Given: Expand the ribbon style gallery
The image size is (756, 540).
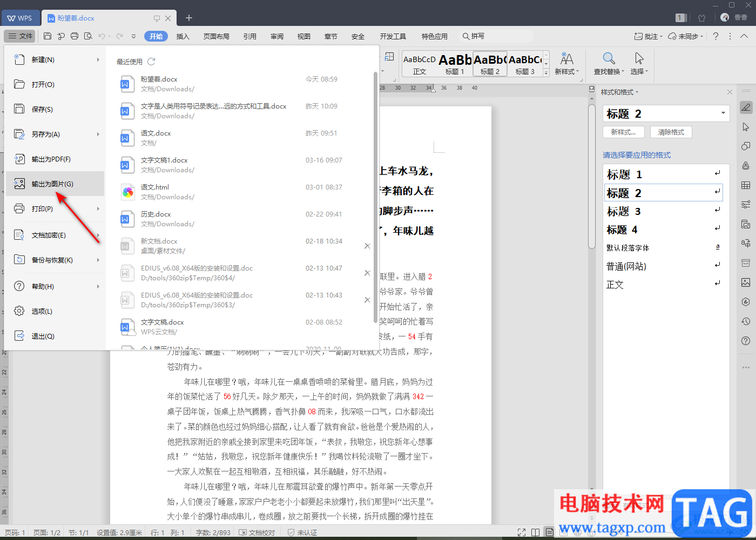Looking at the screenshot, I should click(x=546, y=72).
